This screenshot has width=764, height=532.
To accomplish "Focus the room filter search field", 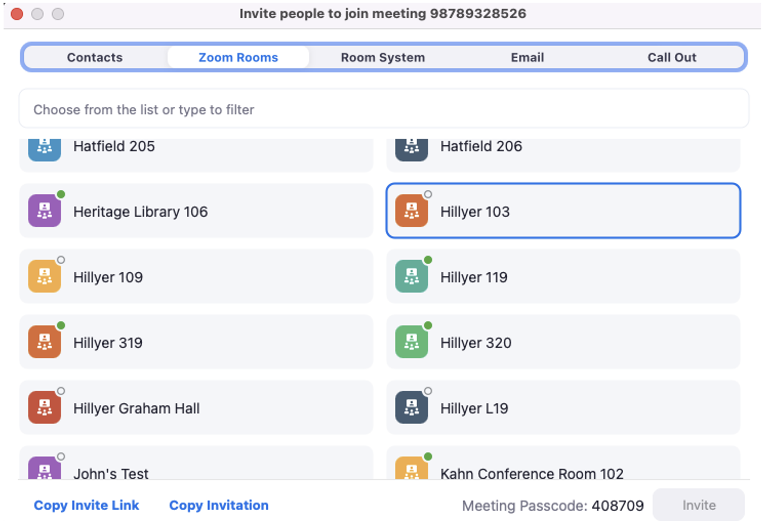I will tap(384, 109).
